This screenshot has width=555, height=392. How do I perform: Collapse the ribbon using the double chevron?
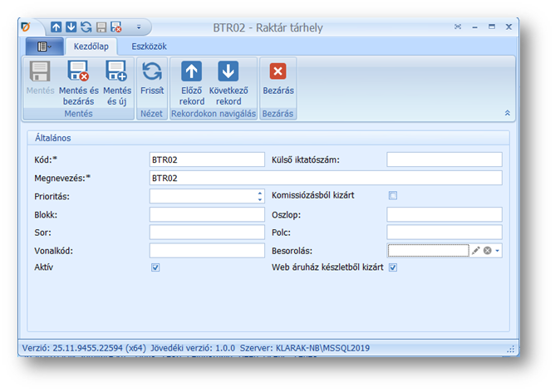point(507,112)
